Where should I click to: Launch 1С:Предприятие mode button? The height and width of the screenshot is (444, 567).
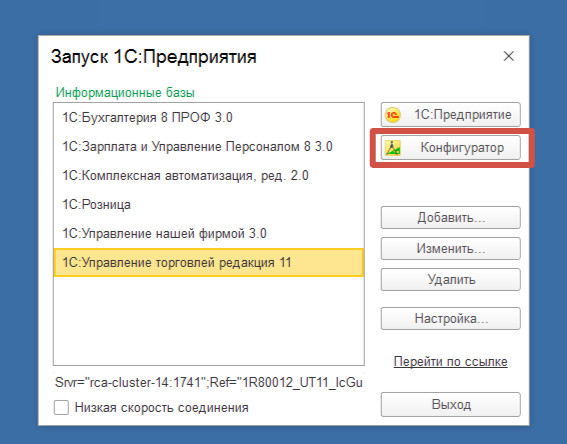[451, 115]
